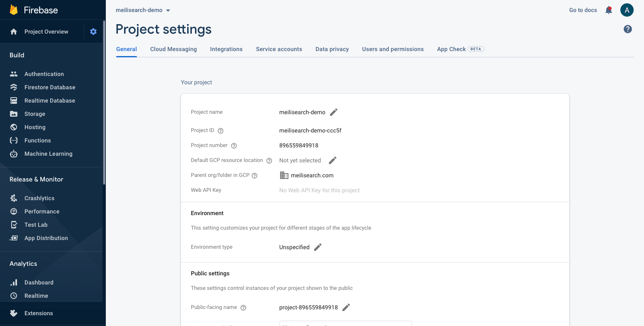The height and width of the screenshot is (326, 644).
Task: Click the Analytics section heading
Action: [x=23, y=264]
